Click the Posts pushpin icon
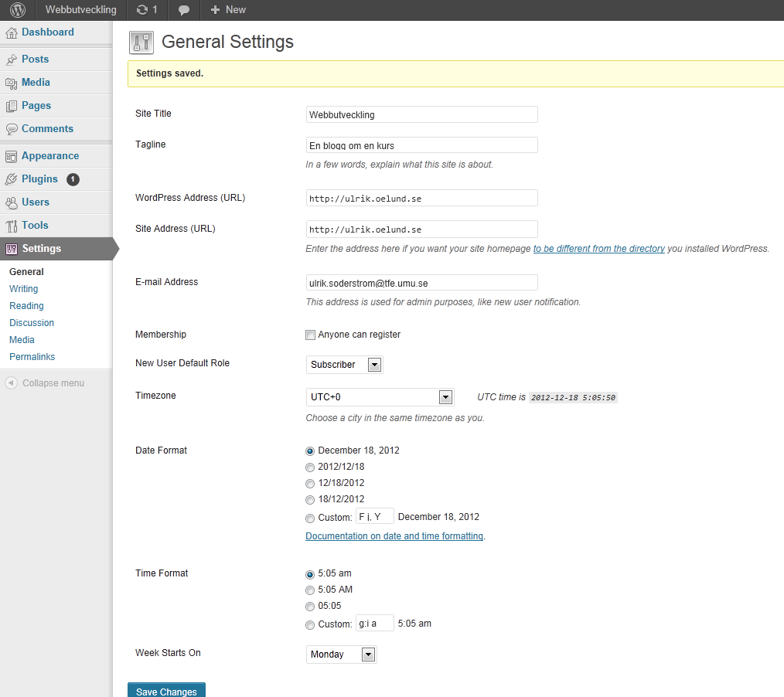This screenshot has width=784, height=697. click(x=11, y=59)
